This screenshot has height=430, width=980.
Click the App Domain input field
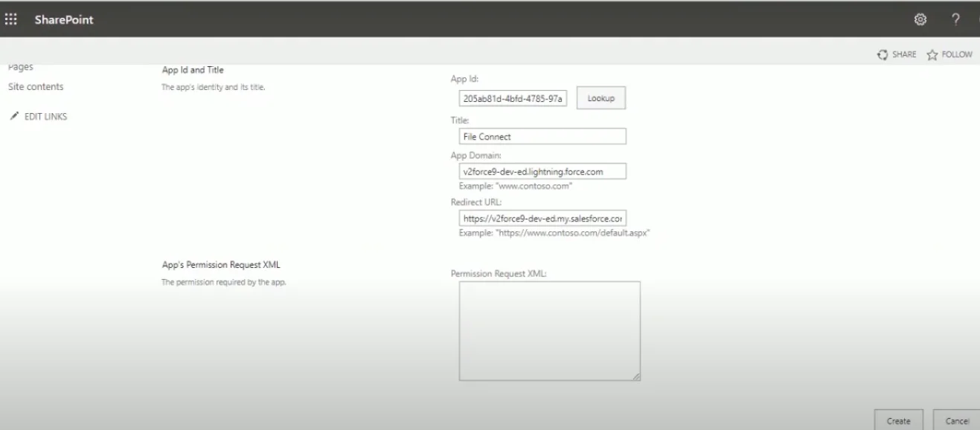coord(542,170)
